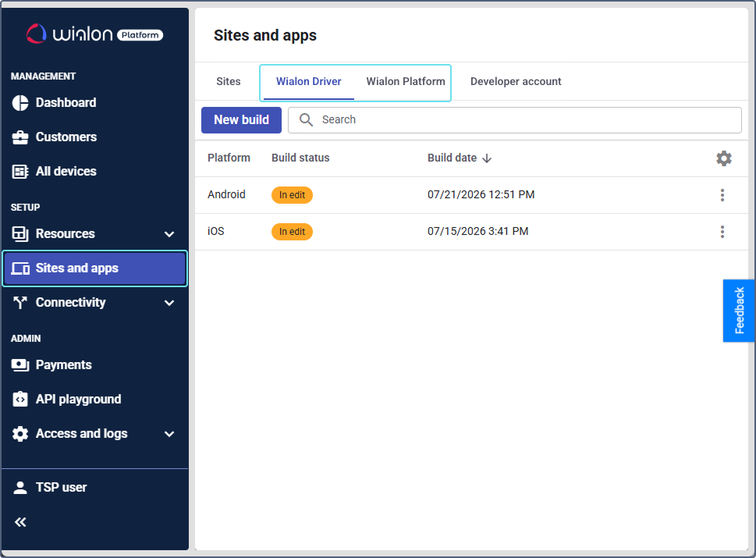Go to the Developer account tab

tap(516, 81)
